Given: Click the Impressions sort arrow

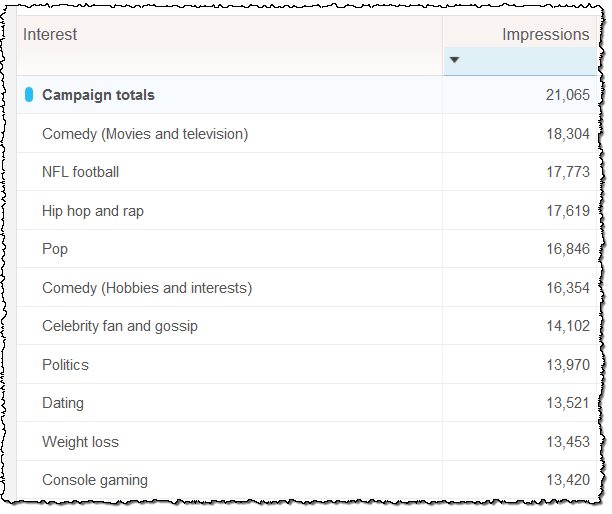Looking at the screenshot, I should click(x=455, y=60).
